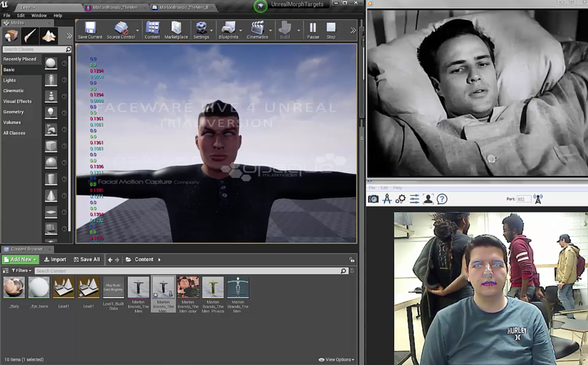Open the Faceware help question icon
This screenshot has height=365, width=588.
click(x=442, y=199)
